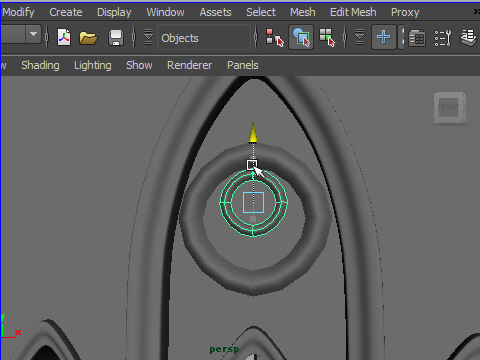Collapse the snap toolbar section arrow
This screenshot has width=480, height=360.
pyautogui.click(x=359, y=37)
